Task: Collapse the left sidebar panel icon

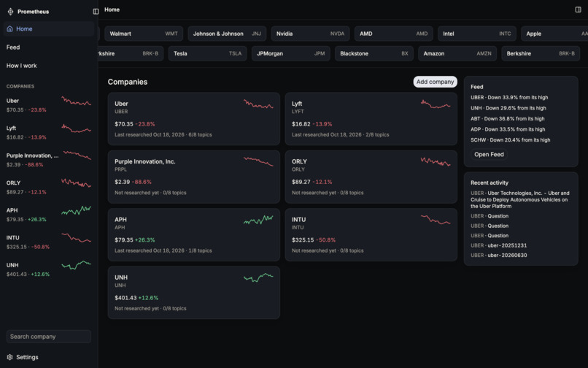Action: tap(96, 12)
